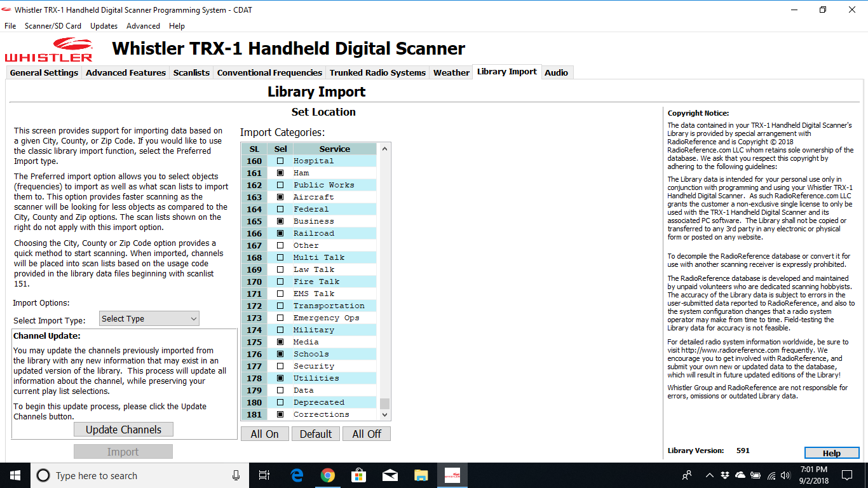Click OneDrive cloud icon in tray
Screen dimensions: 868x488
740,475
